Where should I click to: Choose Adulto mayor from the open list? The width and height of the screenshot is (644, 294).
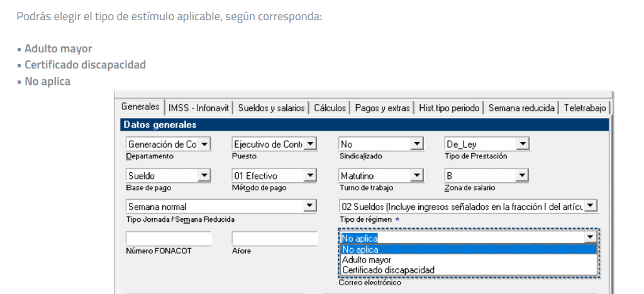click(x=367, y=259)
